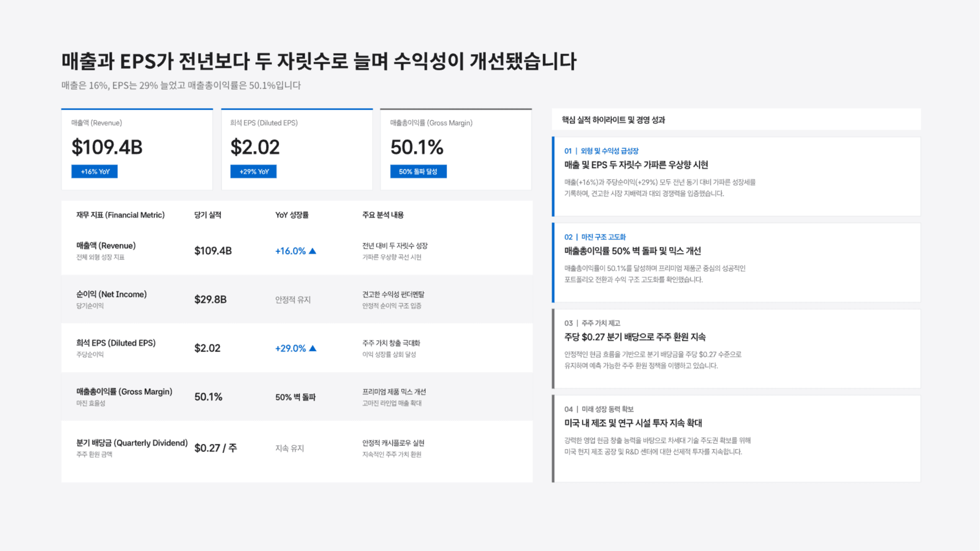This screenshot has height=551, width=980.
Task: Click the 50% 벽 돌파 cell
Action: 296,397
